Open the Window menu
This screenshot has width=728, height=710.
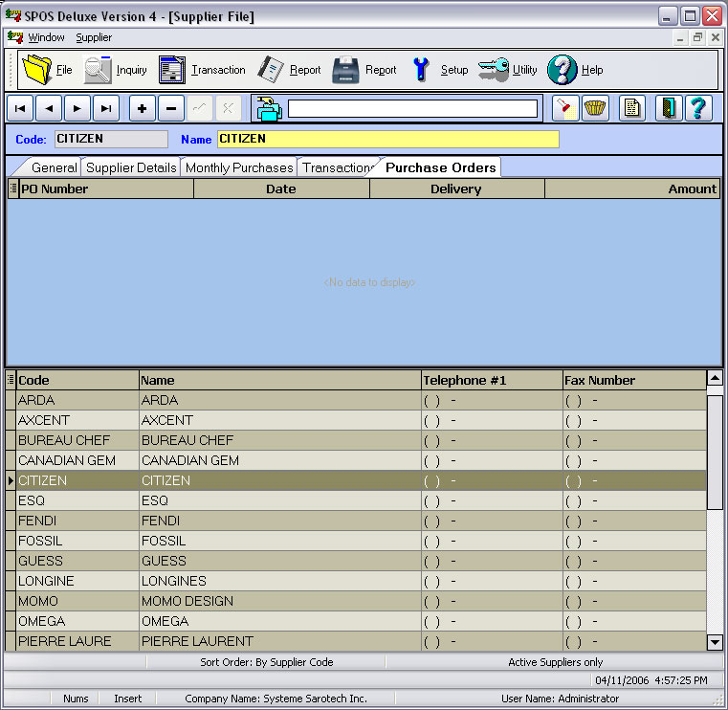(46, 37)
